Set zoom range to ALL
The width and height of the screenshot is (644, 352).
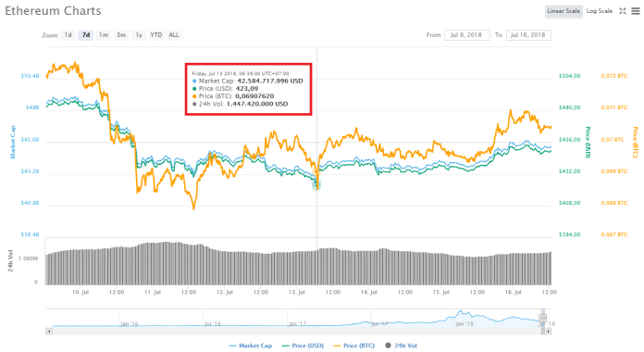click(x=174, y=35)
